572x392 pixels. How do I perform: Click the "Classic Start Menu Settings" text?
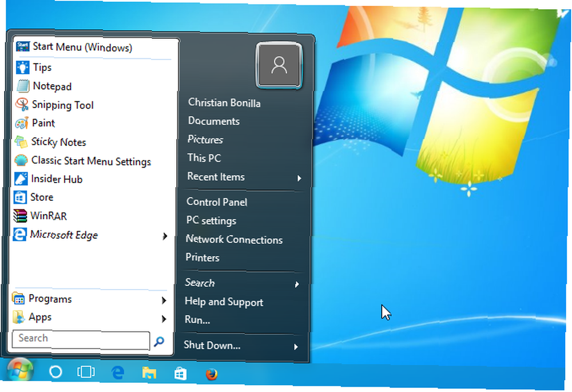click(91, 161)
